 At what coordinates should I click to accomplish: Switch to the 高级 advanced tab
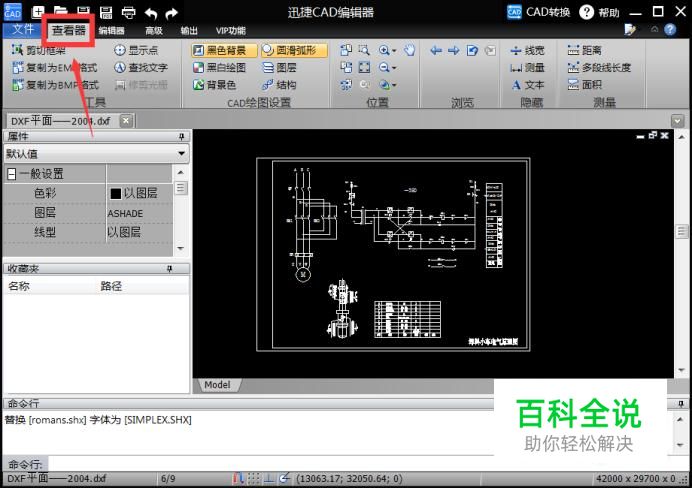154,30
